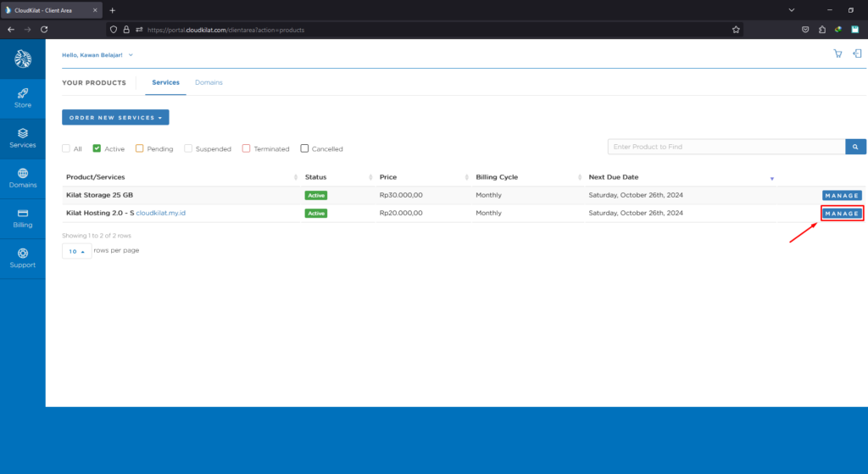Click the Services icon in the left sidebar
Screen dimensions: 868x474
click(x=22, y=137)
